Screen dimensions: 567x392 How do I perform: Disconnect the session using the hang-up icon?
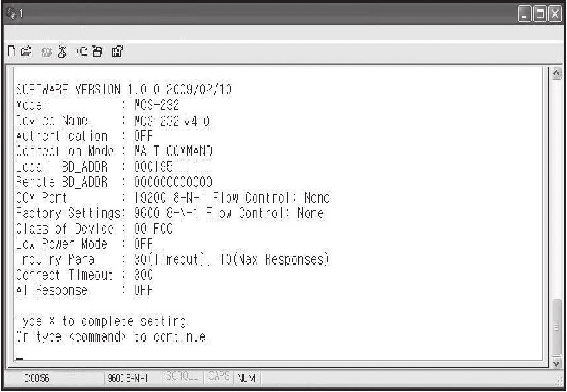point(62,52)
